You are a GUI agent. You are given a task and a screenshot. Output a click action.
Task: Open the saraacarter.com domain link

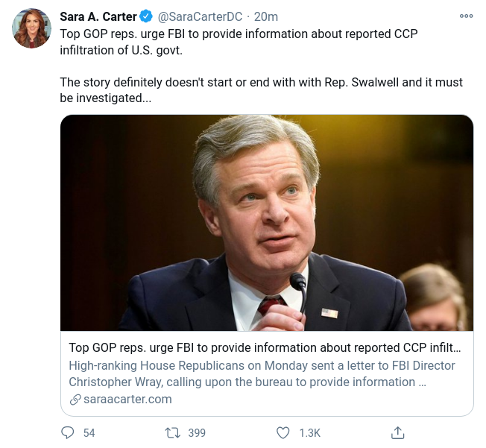127,399
